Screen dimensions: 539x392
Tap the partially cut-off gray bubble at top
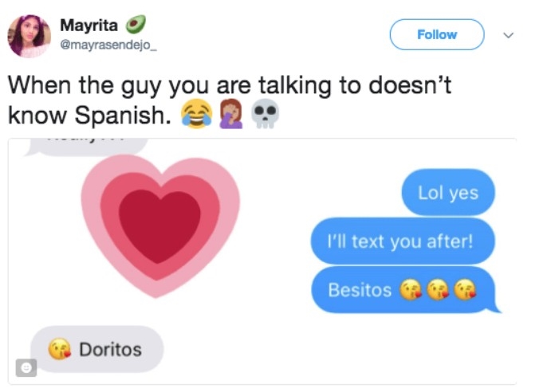(87, 147)
